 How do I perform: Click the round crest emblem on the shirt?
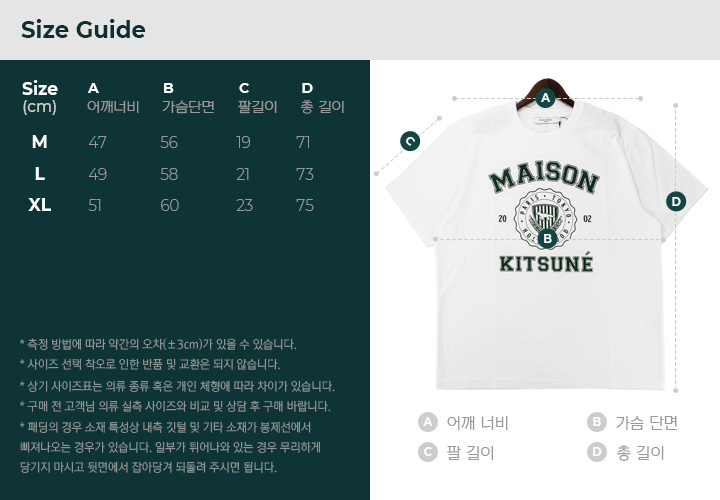point(545,216)
